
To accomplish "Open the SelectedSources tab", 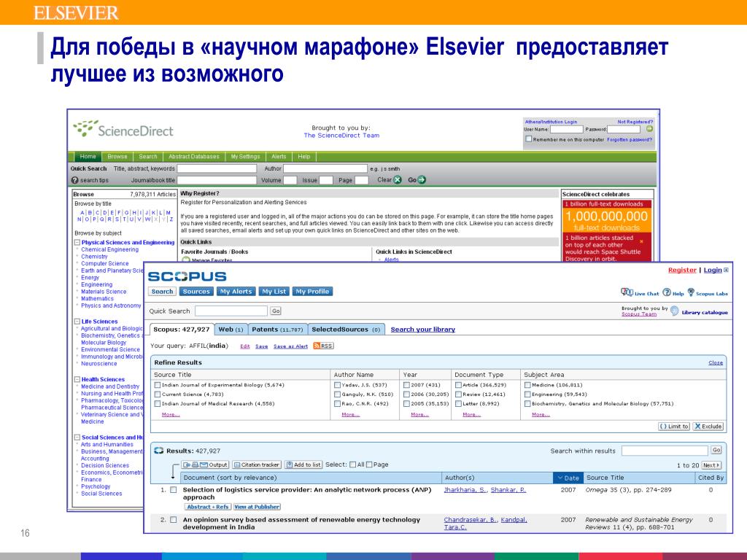I will point(346,330).
